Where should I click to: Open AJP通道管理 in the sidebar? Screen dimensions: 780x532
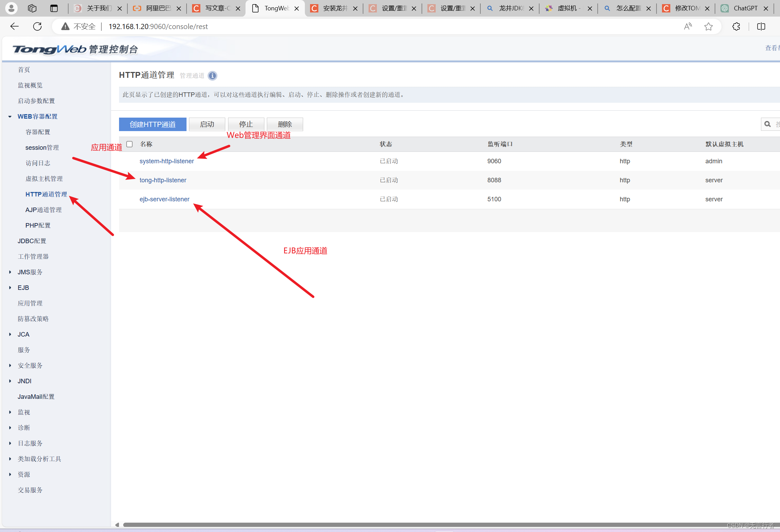coord(44,210)
